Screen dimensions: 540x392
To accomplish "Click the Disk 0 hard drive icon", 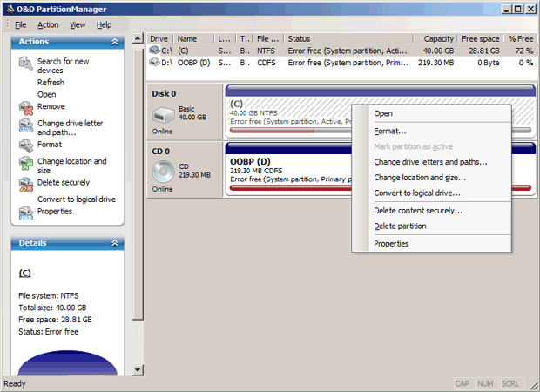I will tap(163, 115).
